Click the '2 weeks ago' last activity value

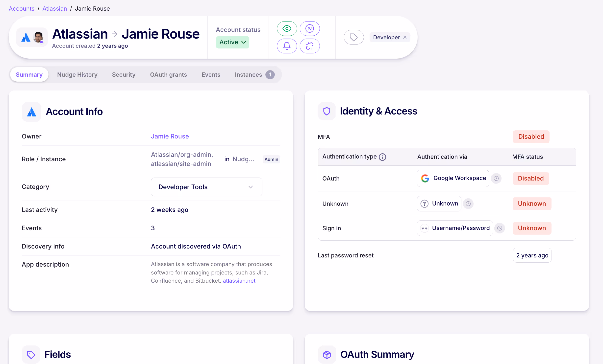pos(170,210)
